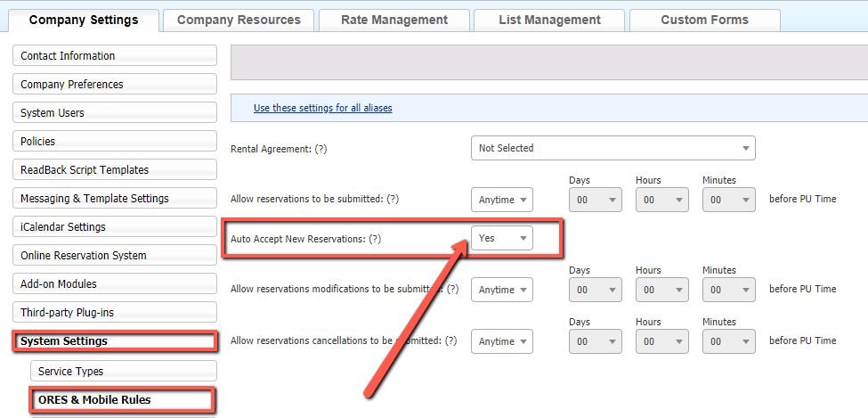868x418 pixels.
Task: Click help (?) beside Auto Accept New Reservations
Action: point(375,239)
